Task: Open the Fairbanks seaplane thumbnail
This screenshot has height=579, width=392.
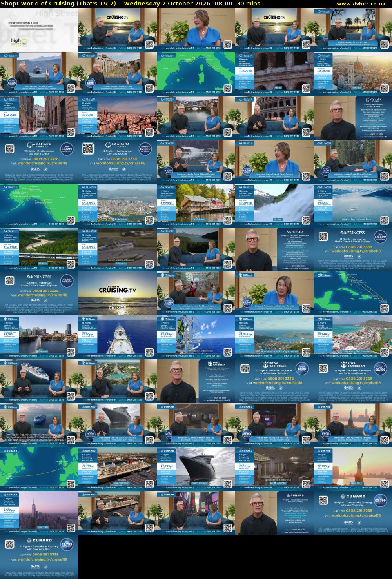Action: pyautogui.click(x=118, y=249)
